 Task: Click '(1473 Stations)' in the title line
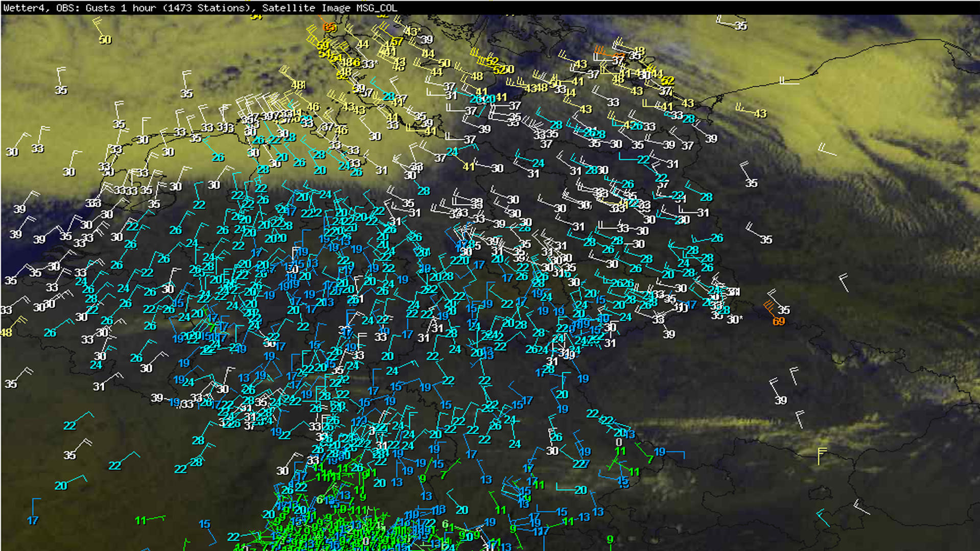pyautogui.click(x=207, y=8)
